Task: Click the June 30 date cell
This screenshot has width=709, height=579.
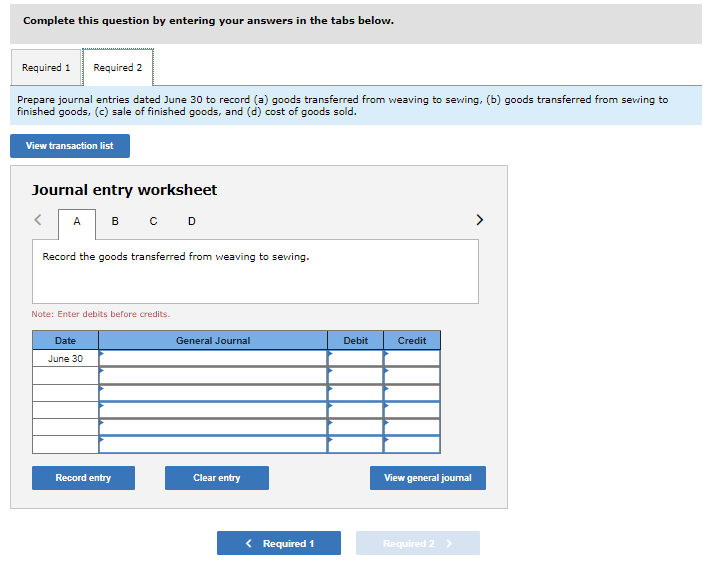Action: point(66,358)
